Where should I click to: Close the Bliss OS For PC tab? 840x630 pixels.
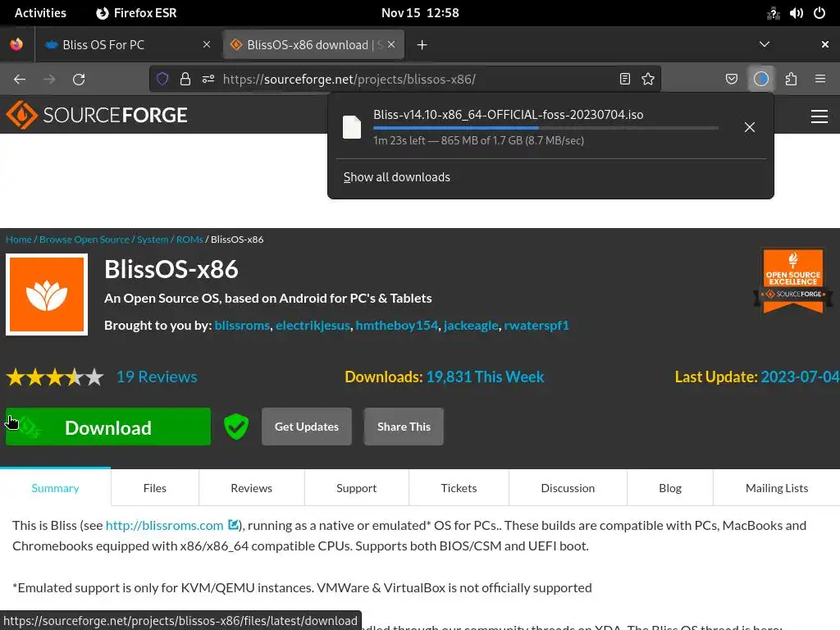click(x=207, y=44)
